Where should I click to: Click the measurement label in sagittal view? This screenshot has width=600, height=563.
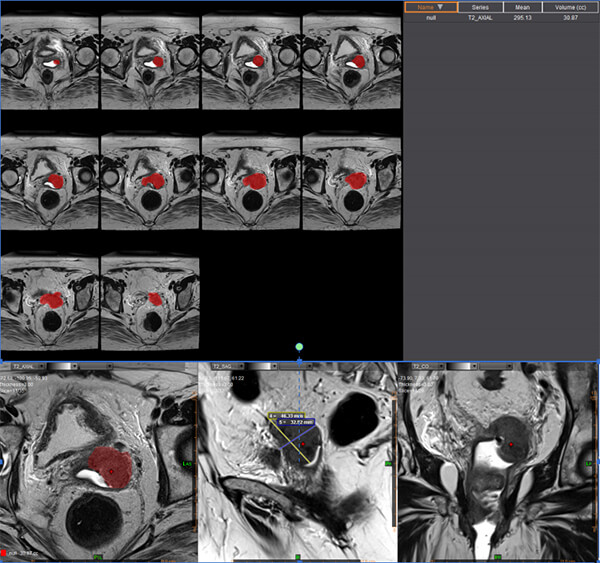pyautogui.click(x=291, y=416)
